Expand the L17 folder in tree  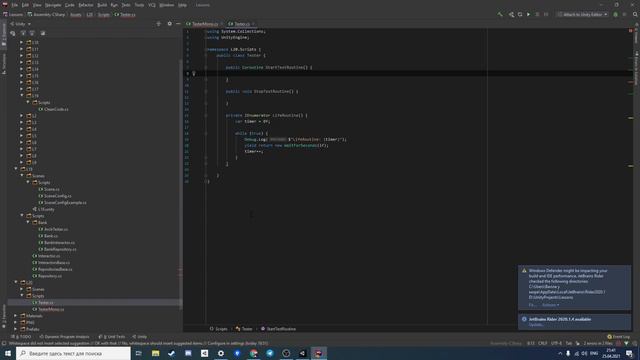point(22,89)
